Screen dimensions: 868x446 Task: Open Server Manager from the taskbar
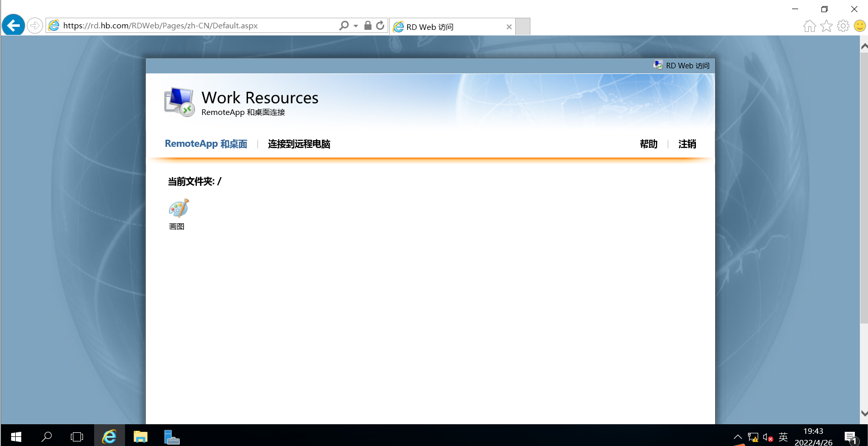coord(172,436)
